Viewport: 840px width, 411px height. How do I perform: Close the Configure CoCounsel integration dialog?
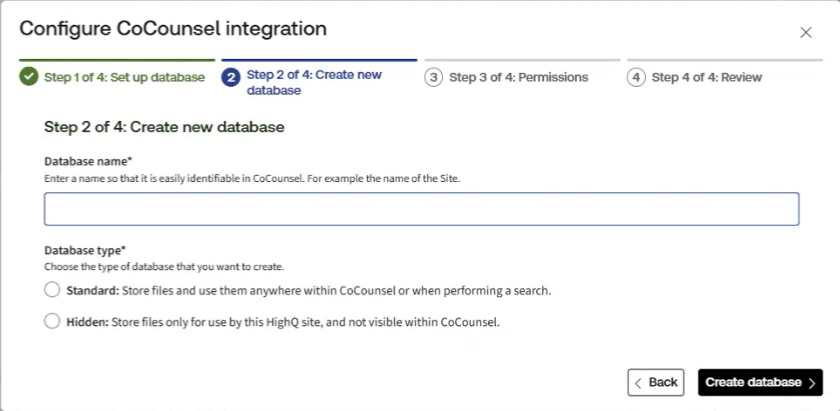coord(806,32)
